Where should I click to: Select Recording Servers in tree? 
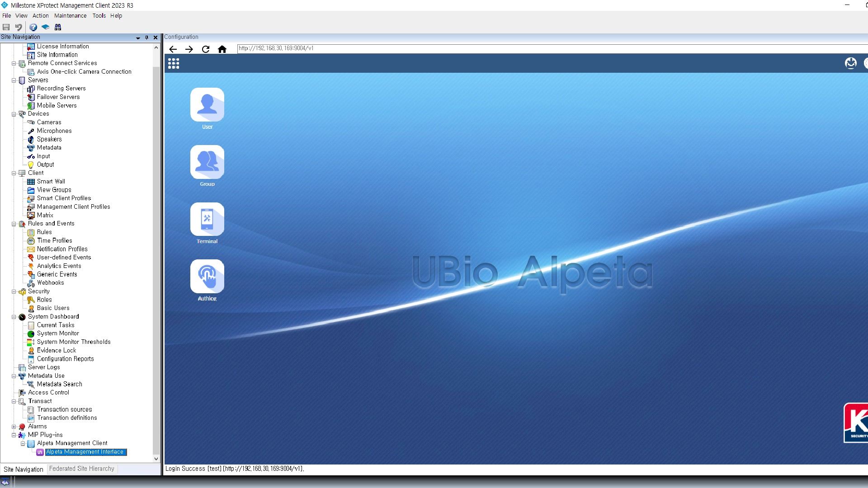coord(61,89)
